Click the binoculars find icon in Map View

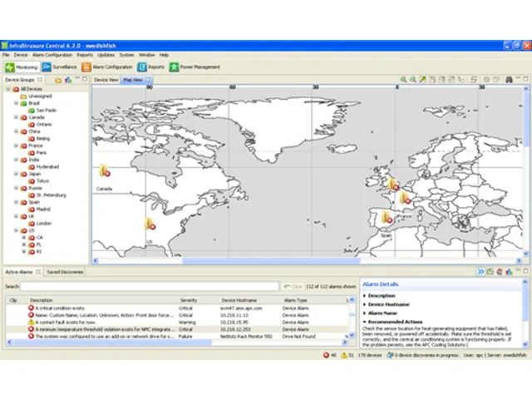509,80
